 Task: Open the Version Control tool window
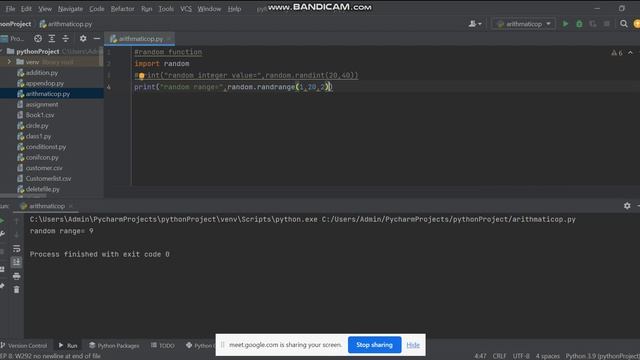[x=24, y=346]
